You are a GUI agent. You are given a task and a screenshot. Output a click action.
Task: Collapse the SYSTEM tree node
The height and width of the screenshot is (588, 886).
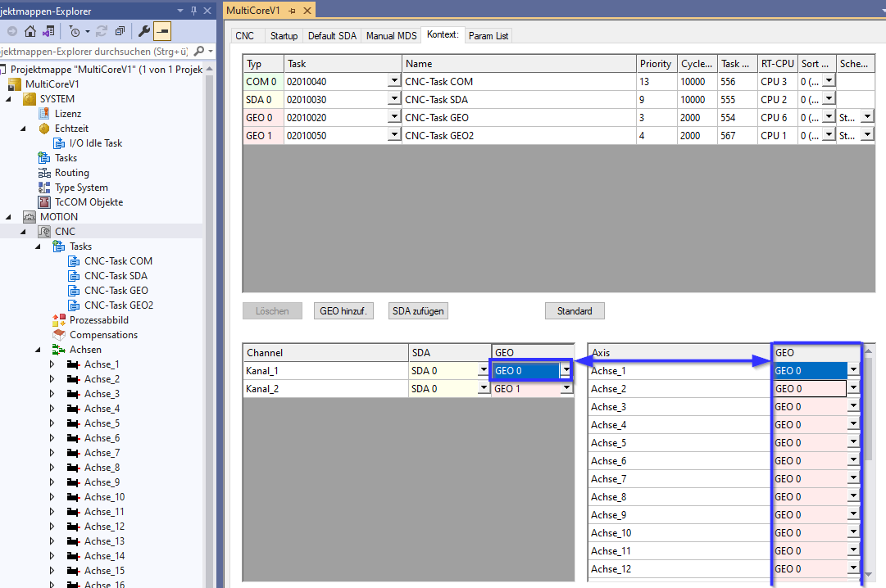(x=8, y=99)
